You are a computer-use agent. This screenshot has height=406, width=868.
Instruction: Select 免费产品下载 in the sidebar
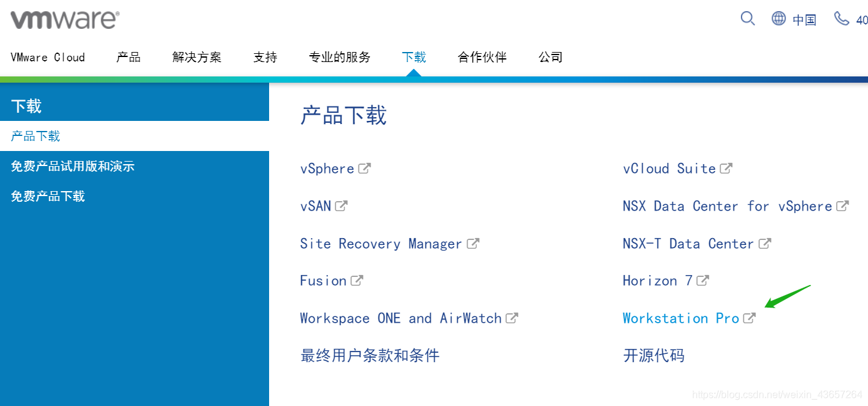[135, 196]
